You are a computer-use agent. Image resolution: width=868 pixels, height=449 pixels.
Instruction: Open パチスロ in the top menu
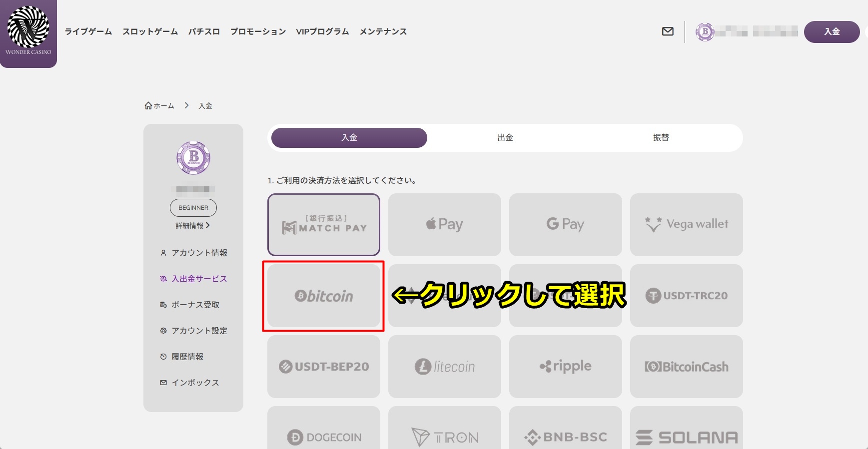click(204, 31)
